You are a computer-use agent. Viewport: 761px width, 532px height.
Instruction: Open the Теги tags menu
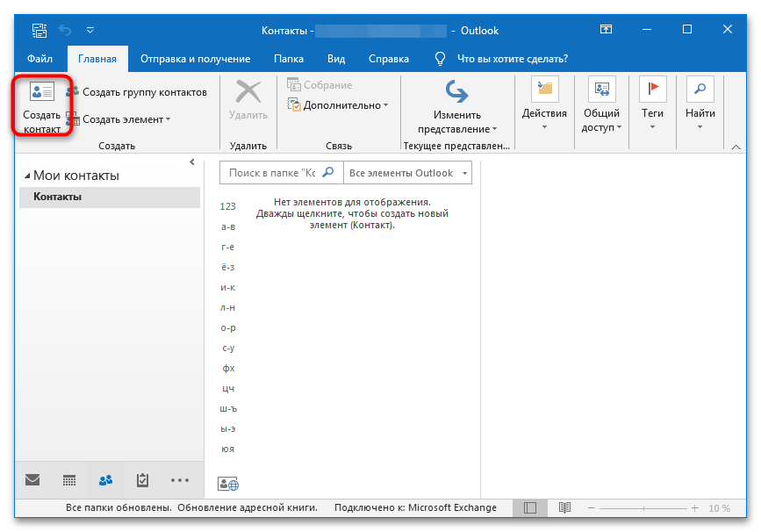click(652, 104)
